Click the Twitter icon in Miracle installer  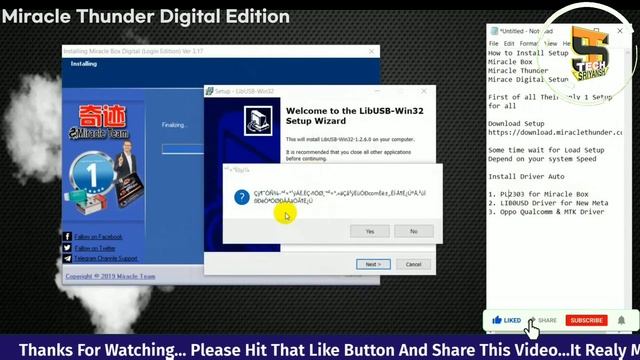point(67,248)
